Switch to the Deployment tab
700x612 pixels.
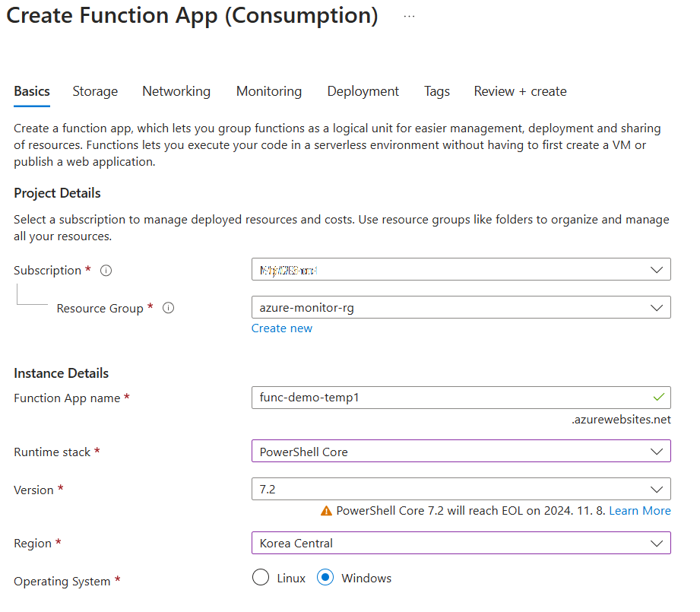point(363,91)
